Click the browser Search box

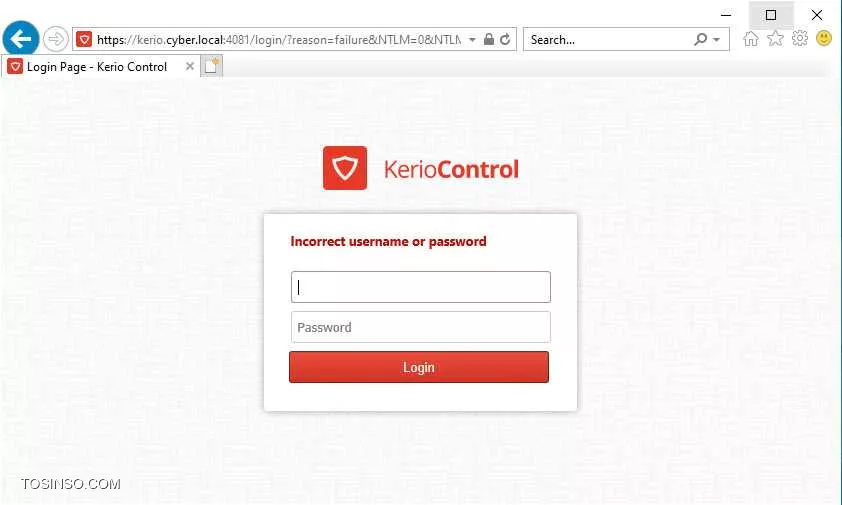coord(609,39)
